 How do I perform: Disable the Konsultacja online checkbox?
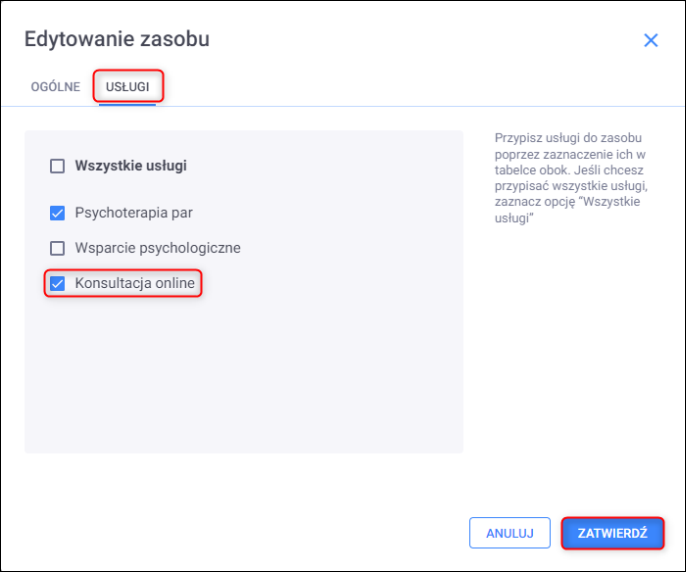tap(57, 284)
